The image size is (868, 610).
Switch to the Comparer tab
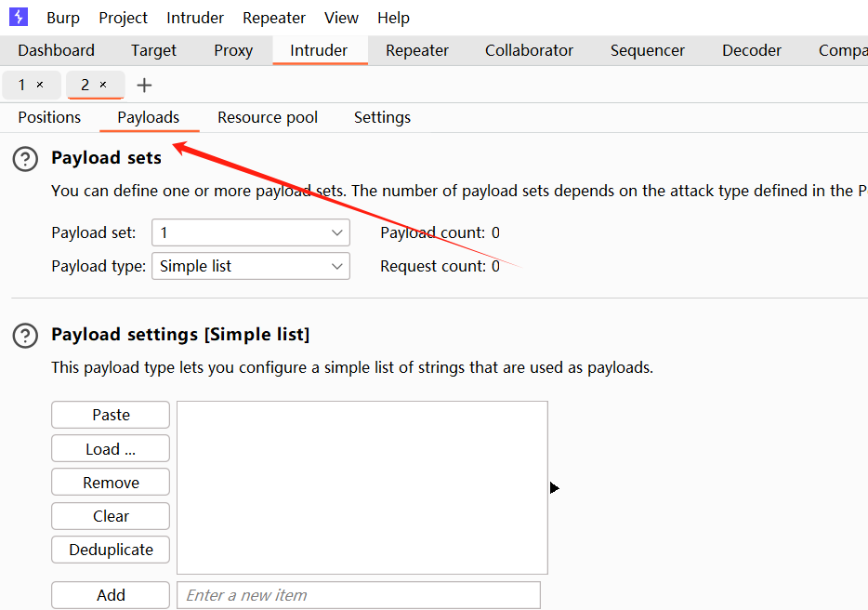(843, 50)
